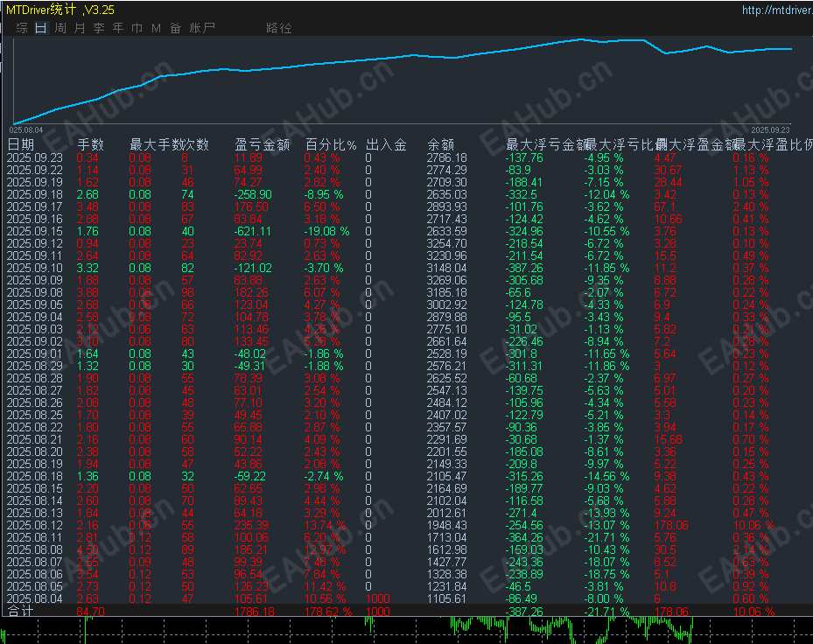
Task: Click the MTDriver统计 V3.25 title text
Action: coord(60,10)
